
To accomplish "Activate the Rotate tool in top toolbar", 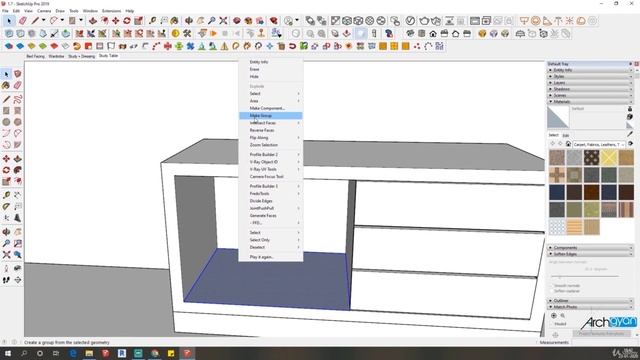I will coord(127,20).
